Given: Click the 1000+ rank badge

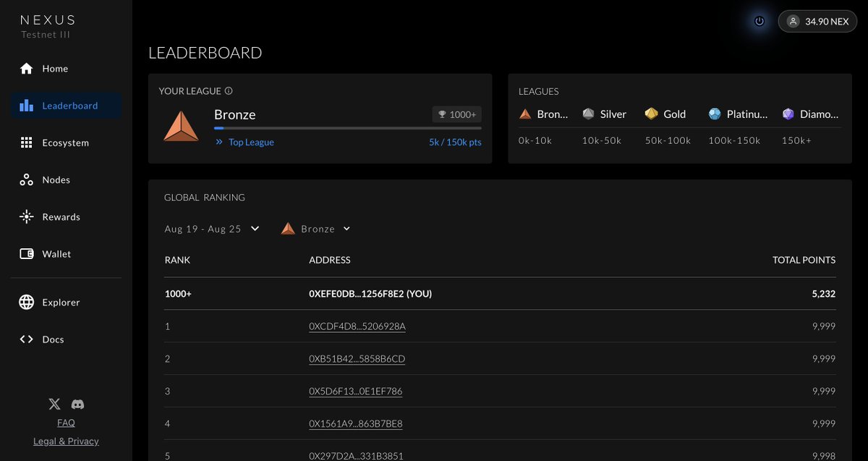Looking at the screenshot, I should coord(456,115).
